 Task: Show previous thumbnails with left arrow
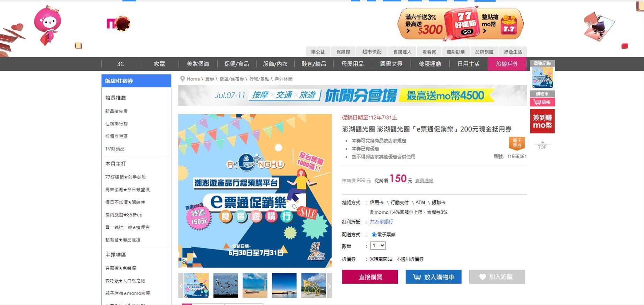181,285
